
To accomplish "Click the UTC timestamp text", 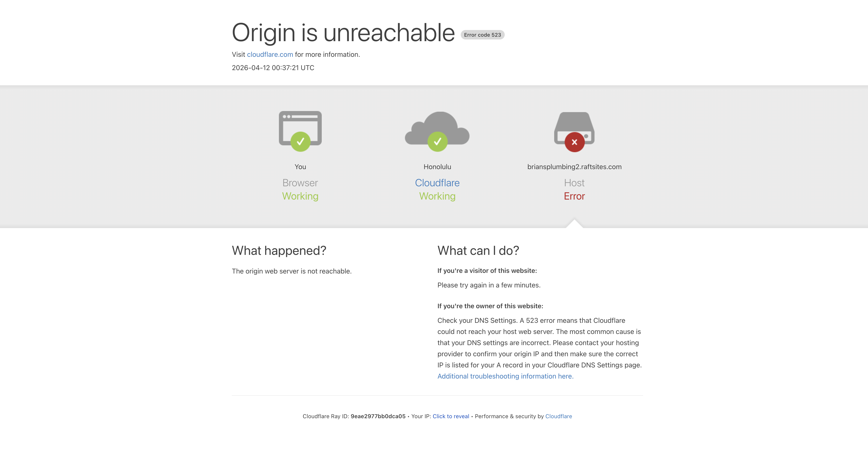I will click(x=273, y=68).
